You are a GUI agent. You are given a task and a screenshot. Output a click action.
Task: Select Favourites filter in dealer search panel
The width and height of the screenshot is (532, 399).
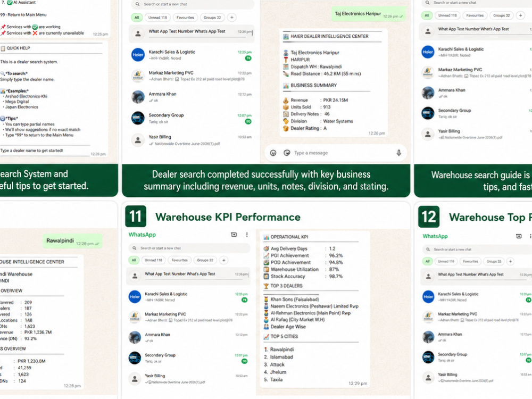(x=185, y=18)
